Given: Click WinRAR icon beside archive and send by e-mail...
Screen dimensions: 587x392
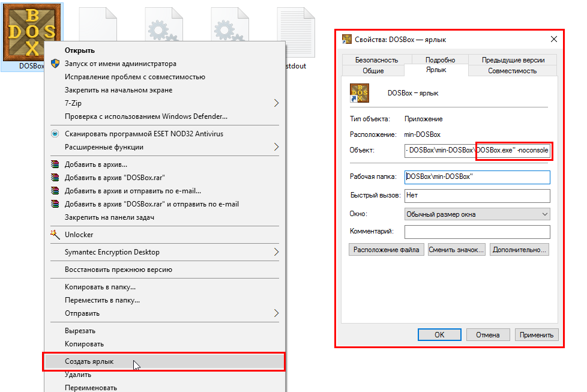Looking at the screenshot, I should tap(55, 190).
